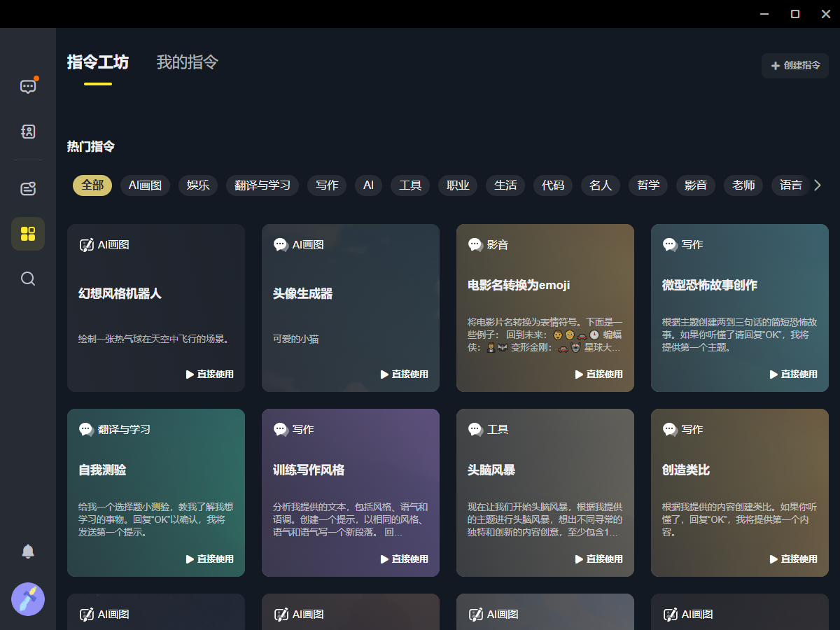Filter by the 影音 category chip

click(696, 185)
